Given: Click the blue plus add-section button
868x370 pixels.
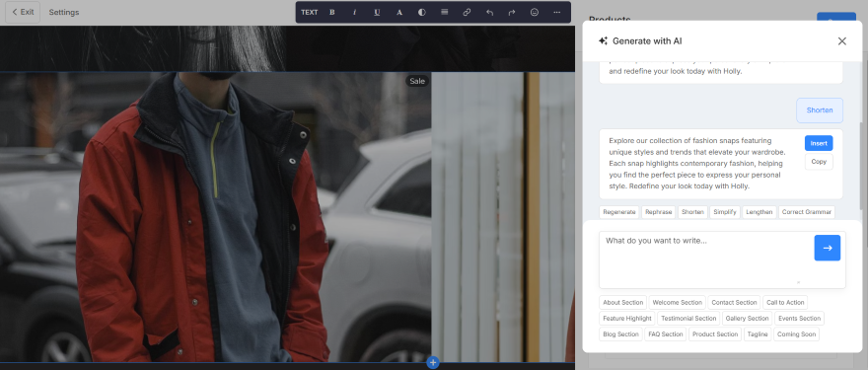Looking at the screenshot, I should [x=433, y=363].
